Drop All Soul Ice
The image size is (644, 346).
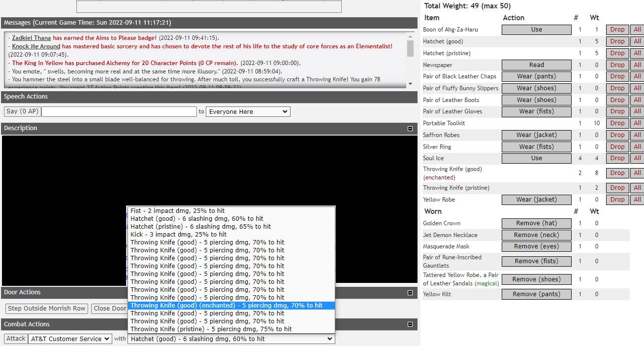pyautogui.click(x=638, y=158)
